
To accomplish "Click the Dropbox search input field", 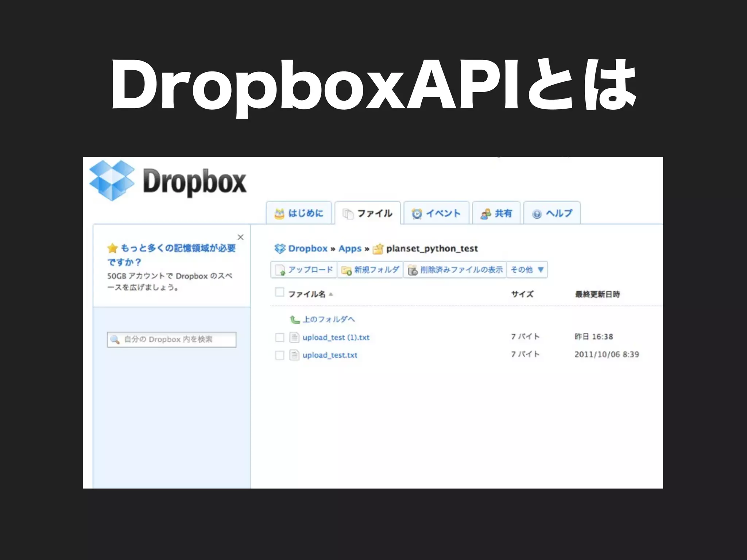I will 172,340.
